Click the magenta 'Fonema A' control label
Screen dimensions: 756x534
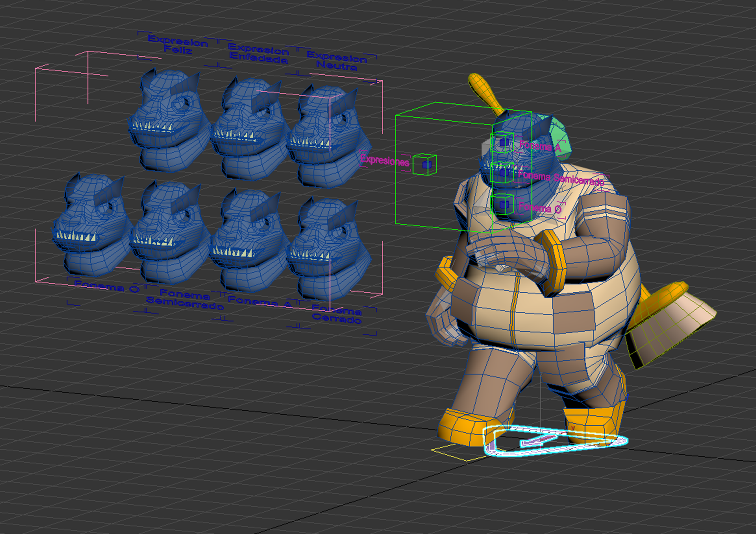pos(540,146)
